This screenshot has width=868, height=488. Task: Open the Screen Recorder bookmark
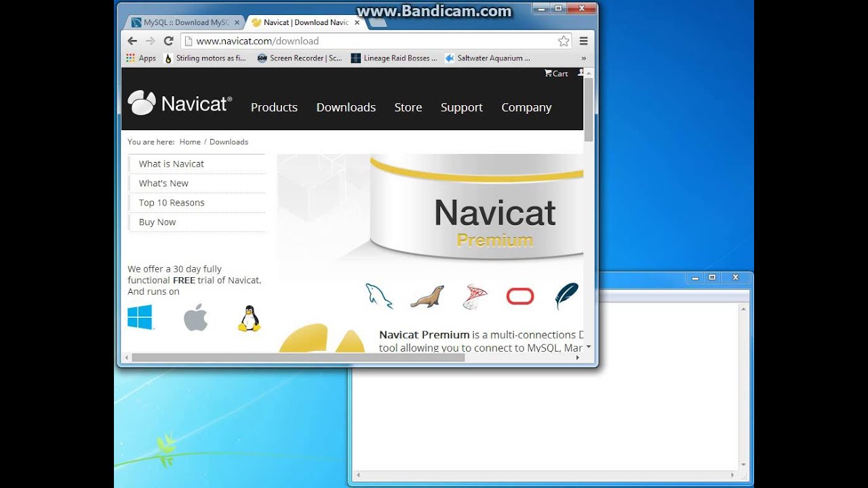(x=300, y=58)
